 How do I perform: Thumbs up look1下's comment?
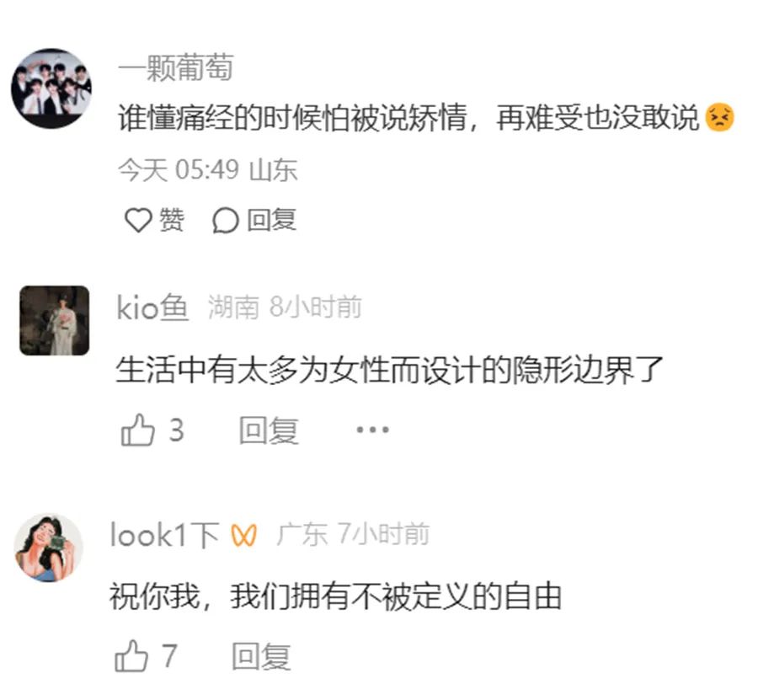[131, 655]
